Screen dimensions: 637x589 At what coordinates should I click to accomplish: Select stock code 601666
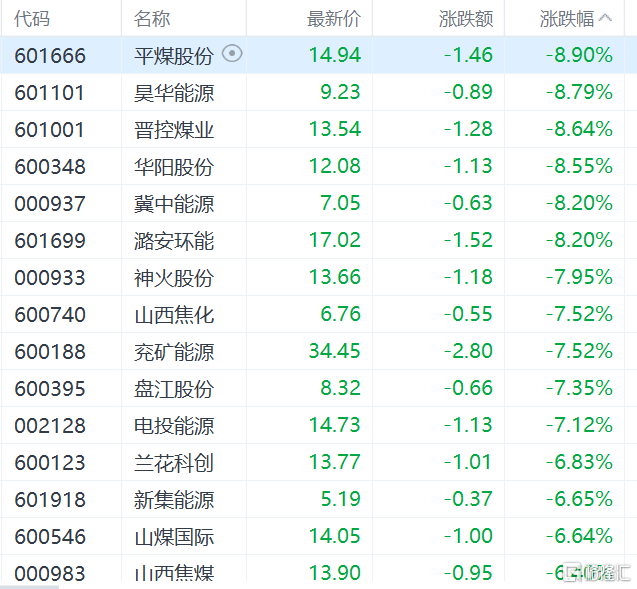pyautogui.click(x=50, y=56)
